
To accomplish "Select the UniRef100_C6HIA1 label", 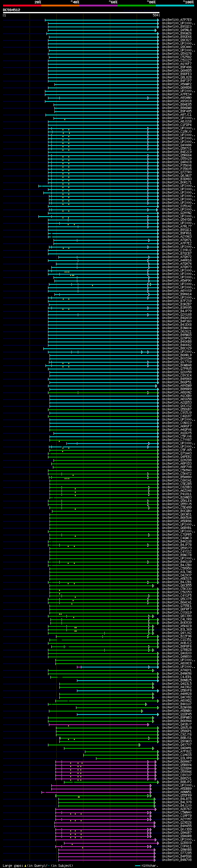I will (x=177, y=481).
